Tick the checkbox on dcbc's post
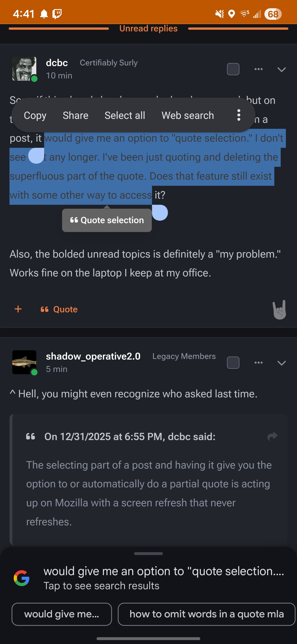This screenshot has height=644, width=297. [x=233, y=69]
